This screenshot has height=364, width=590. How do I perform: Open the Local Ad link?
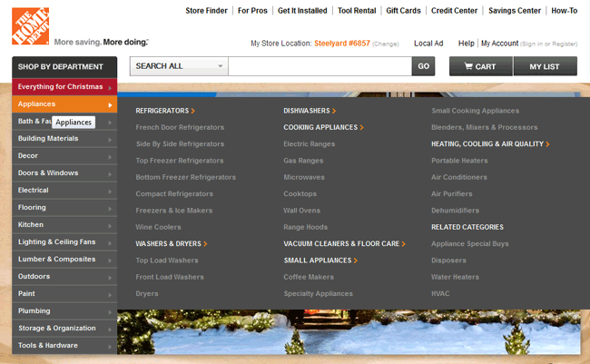[x=428, y=44]
